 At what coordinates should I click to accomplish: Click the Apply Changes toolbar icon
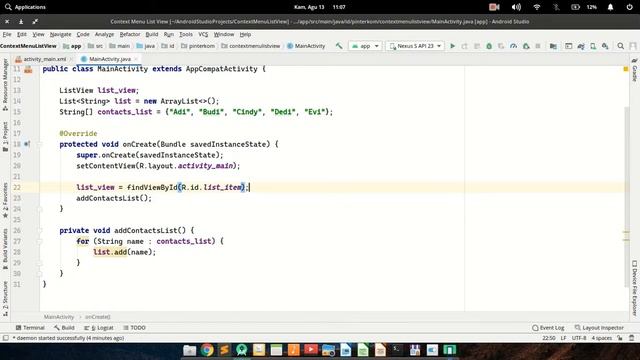coord(464,46)
